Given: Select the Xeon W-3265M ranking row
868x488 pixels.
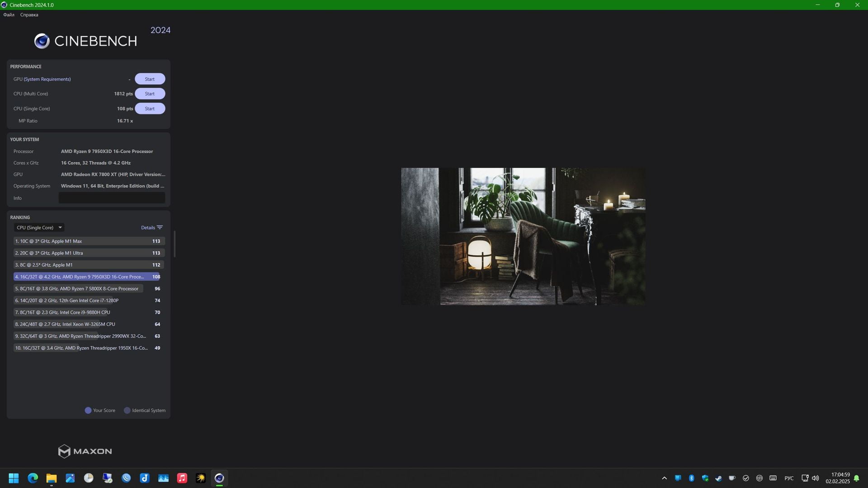Looking at the screenshot, I should tap(89, 324).
